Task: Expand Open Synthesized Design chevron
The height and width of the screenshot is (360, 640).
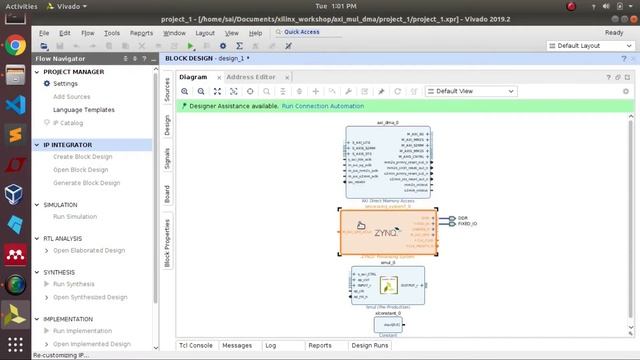Action: 47,298
